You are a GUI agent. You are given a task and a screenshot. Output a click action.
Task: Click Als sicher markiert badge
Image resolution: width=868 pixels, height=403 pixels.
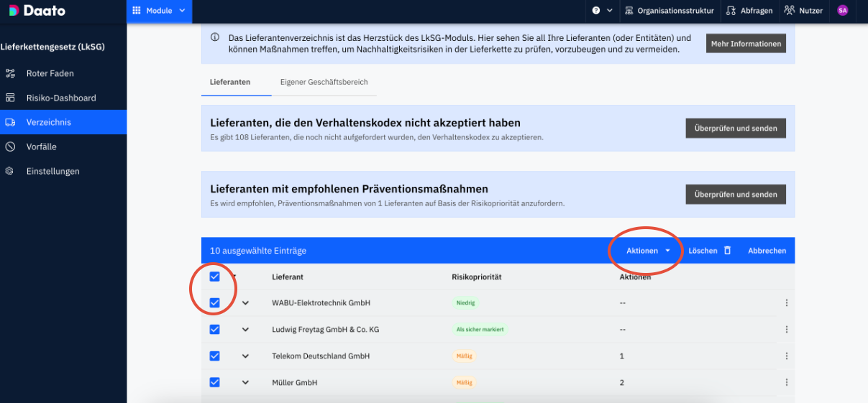point(480,330)
